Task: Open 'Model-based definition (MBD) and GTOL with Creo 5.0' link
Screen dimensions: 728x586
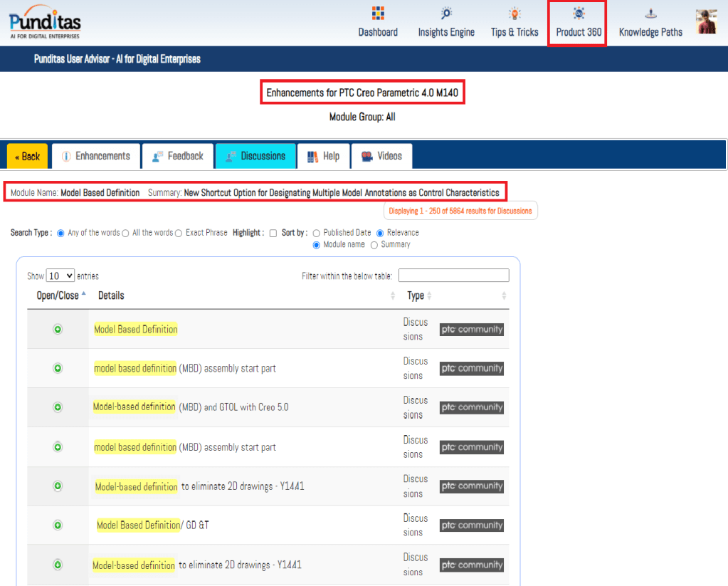Action: coord(191,407)
